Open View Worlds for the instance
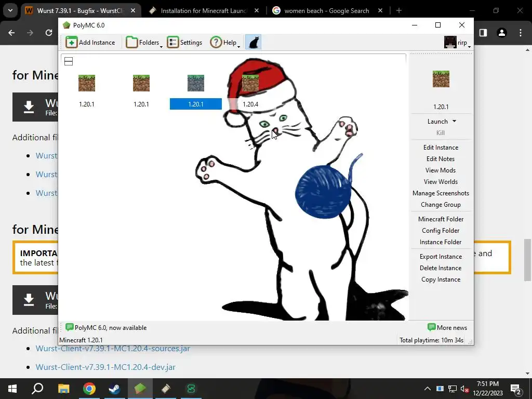Image resolution: width=532 pixels, height=399 pixels. click(x=441, y=182)
